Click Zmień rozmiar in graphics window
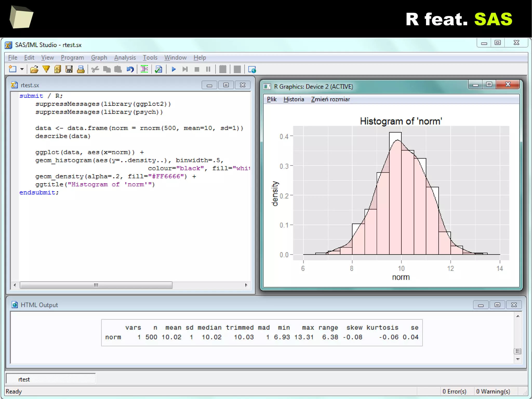Image resolution: width=532 pixels, height=399 pixels. tap(330, 99)
